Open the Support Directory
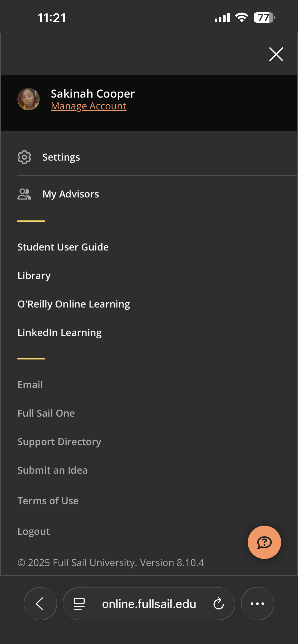298x644 pixels. (x=59, y=441)
